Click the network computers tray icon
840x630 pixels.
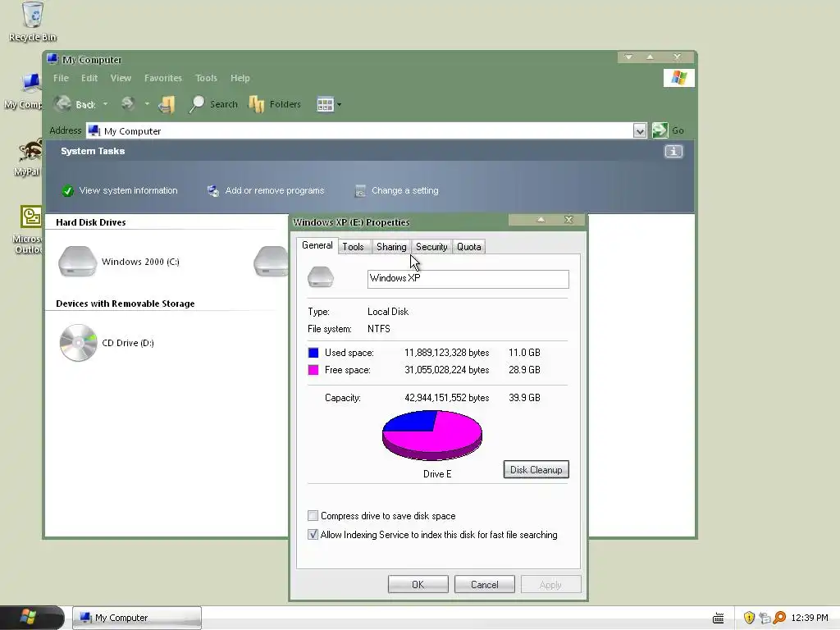(x=765, y=618)
